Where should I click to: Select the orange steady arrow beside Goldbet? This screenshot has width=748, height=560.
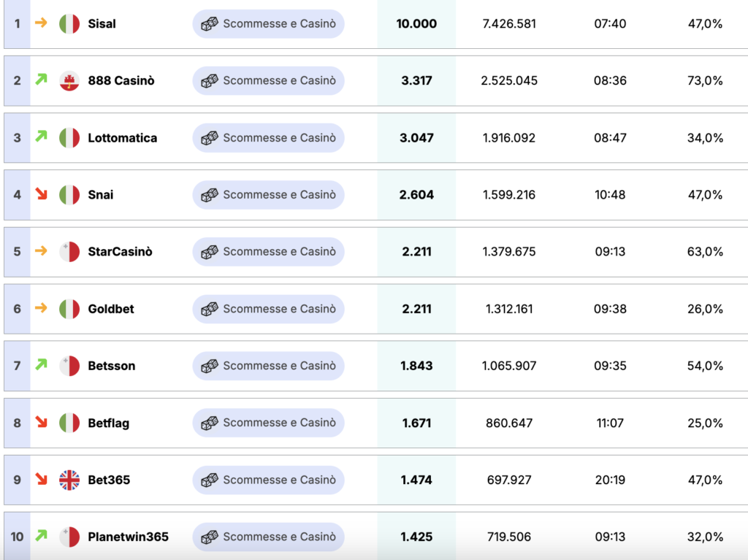click(40, 308)
